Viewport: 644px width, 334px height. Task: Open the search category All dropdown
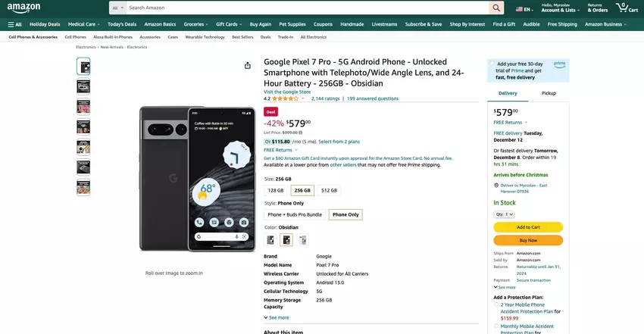(x=117, y=8)
